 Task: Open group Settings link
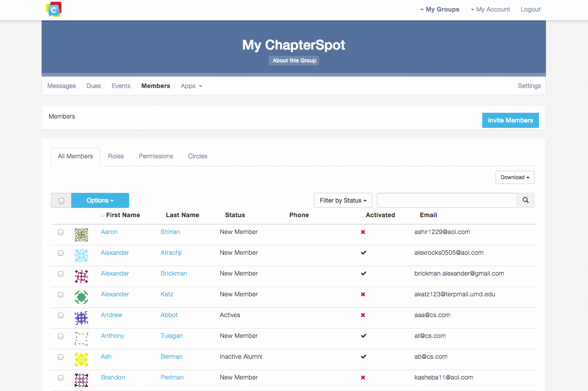529,86
